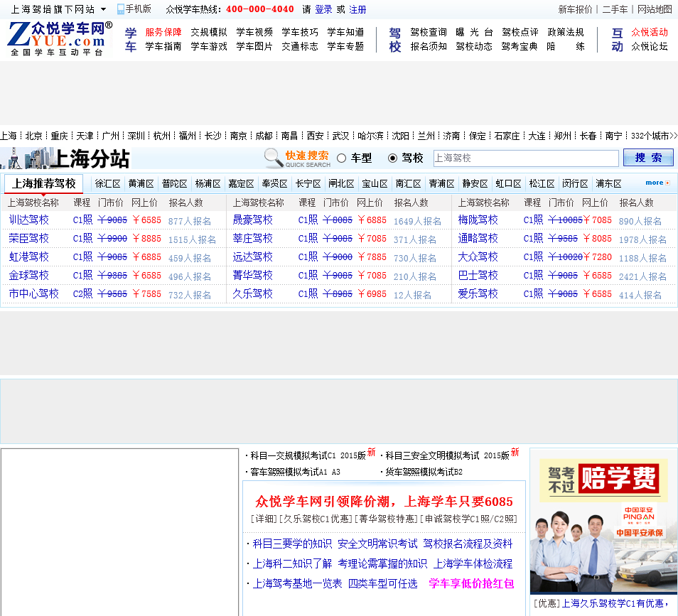678x616 pixels.
Task: Expand 332个城市 city list
Action: click(x=655, y=136)
